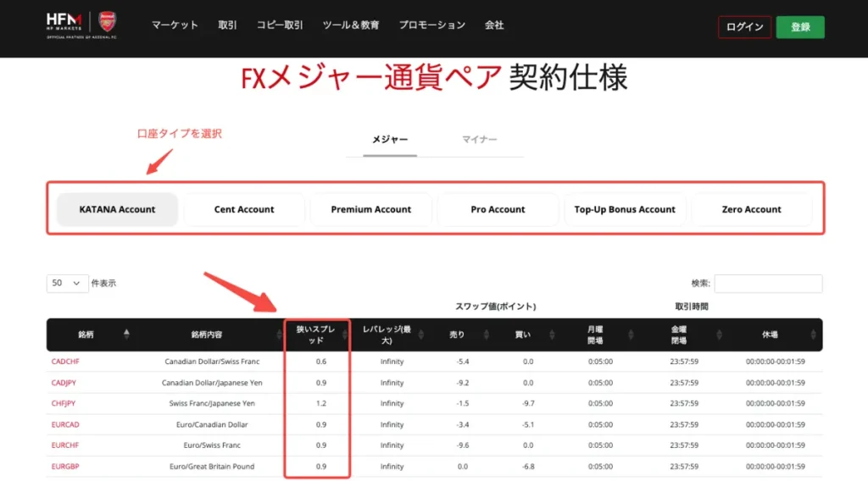Open CADCHF symbol link
This screenshot has height=481, width=868.
[65, 362]
